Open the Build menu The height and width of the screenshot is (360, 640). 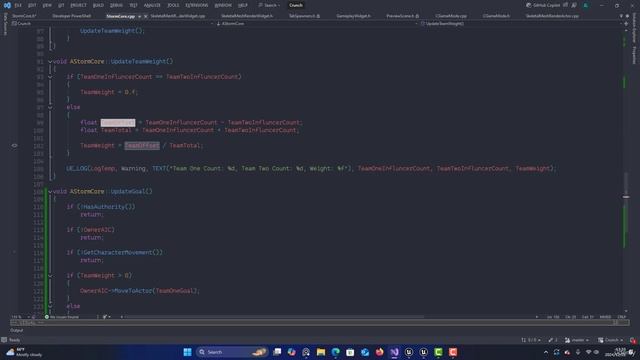pos(98,5)
